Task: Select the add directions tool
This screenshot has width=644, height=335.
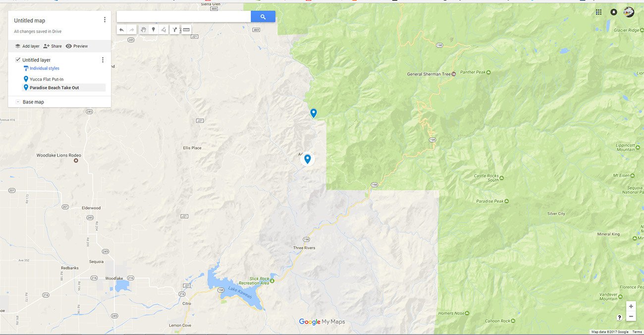Action: 175,30
